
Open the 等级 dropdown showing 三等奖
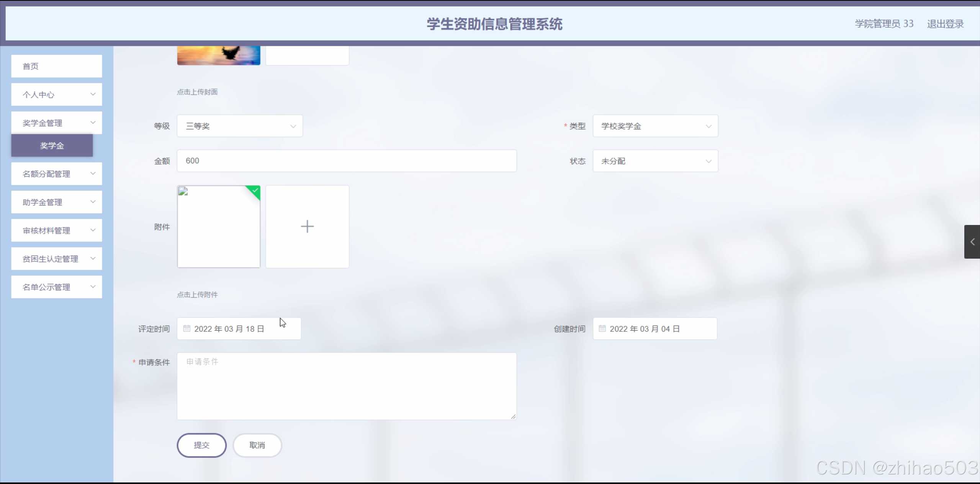(239, 126)
